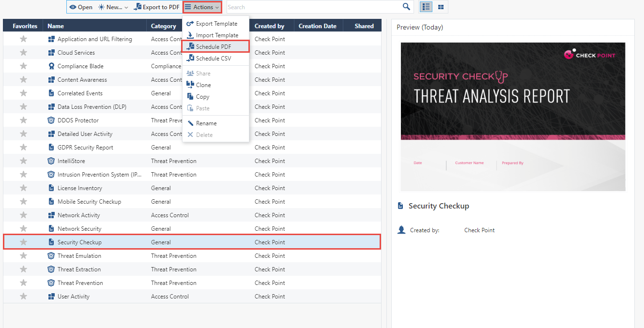Sort by Favorites column header
644x328 pixels.
click(x=25, y=26)
